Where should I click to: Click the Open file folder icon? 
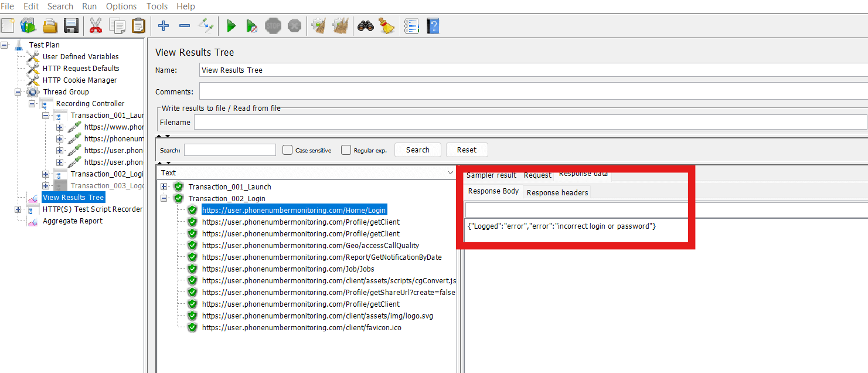50,26
